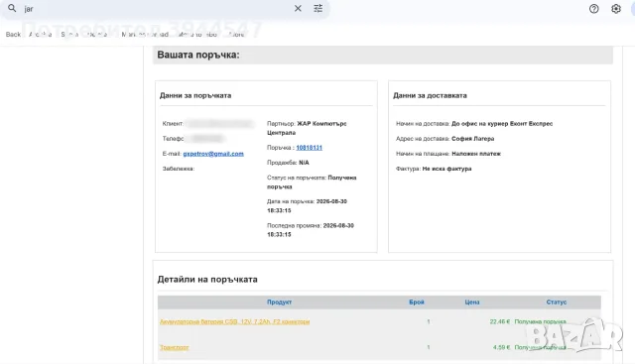The image size is (635, 364).
Task: Click the search magnifier icon
Action: pos(12,8)
